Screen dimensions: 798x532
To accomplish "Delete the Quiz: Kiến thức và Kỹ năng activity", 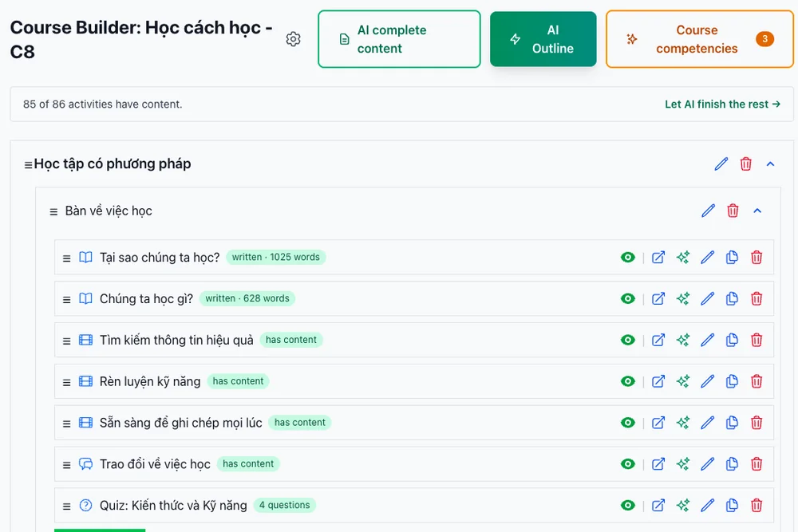I will (757, 505).
